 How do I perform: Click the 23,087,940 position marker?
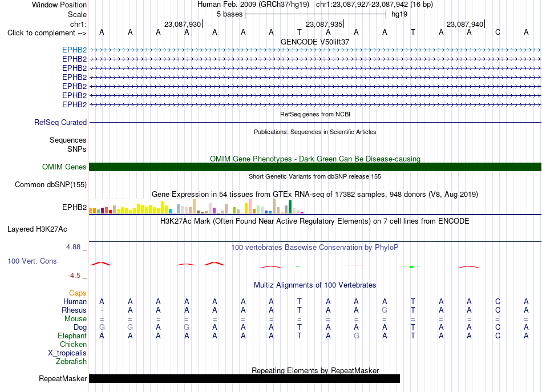coord(465,24)
